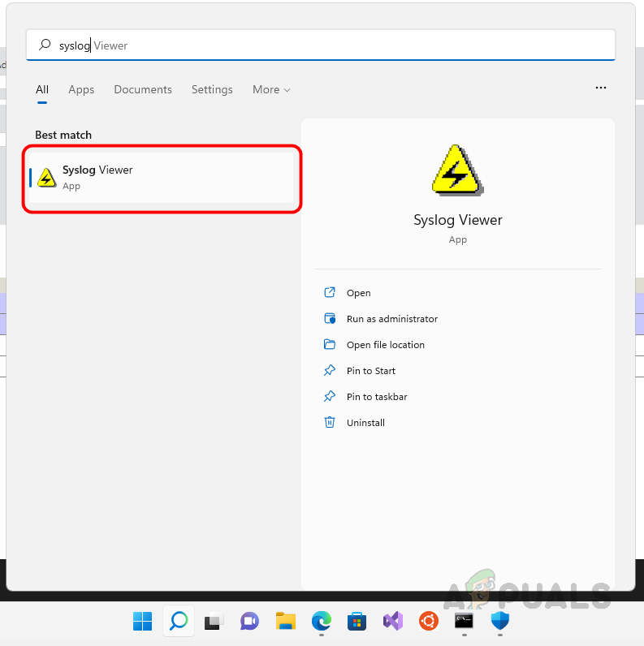This screenshot has height=646, width=644.
Task: Click the search magnifier icon in search box
Action: click(45, 45)
